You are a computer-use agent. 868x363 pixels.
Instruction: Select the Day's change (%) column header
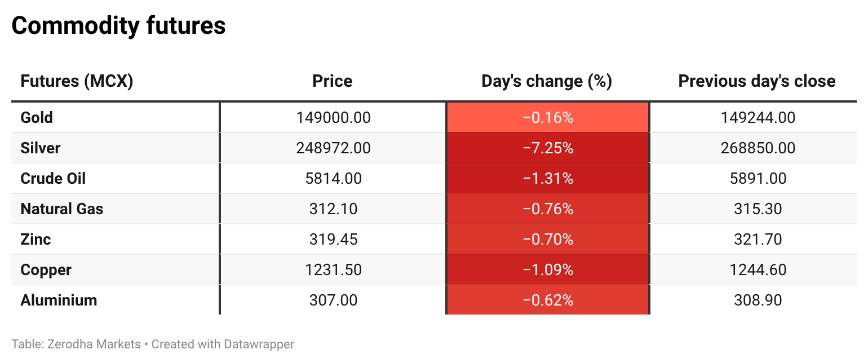coord(546,81)
